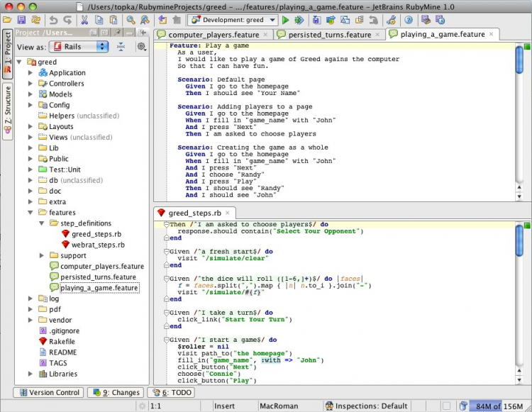
Task: Run the Development: greed configuration
Action: click(285, 20)
